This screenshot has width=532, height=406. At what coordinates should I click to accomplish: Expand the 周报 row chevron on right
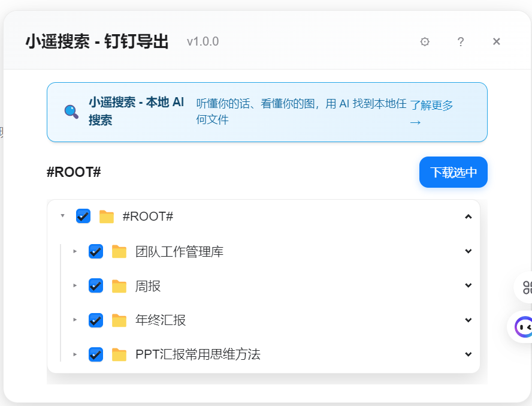(x=468, y=286)
